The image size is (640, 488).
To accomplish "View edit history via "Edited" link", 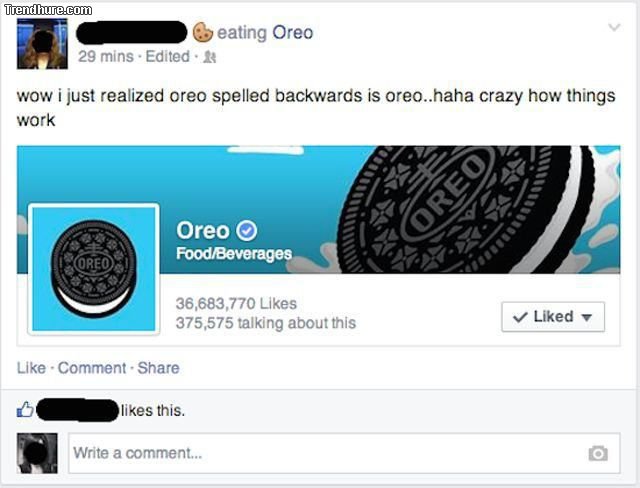I will (x=168, y=57).
